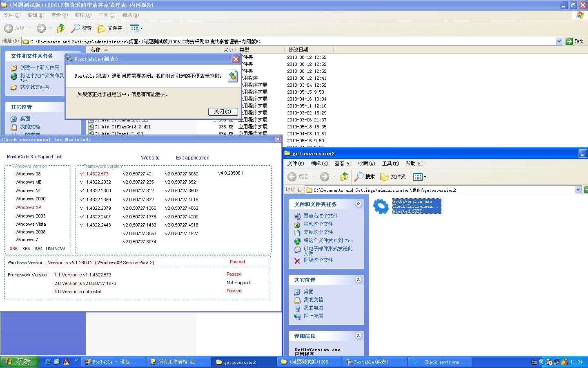Expand hidden tray icons with the arrow
This screenshot has width=588, height=368.
tap(542, 362)
